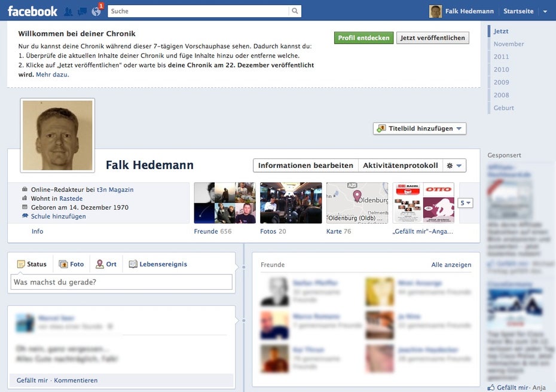This screenshot has width=556, height=392.
Task: Open Karte 76 link
Action: (x=338, y=231)
